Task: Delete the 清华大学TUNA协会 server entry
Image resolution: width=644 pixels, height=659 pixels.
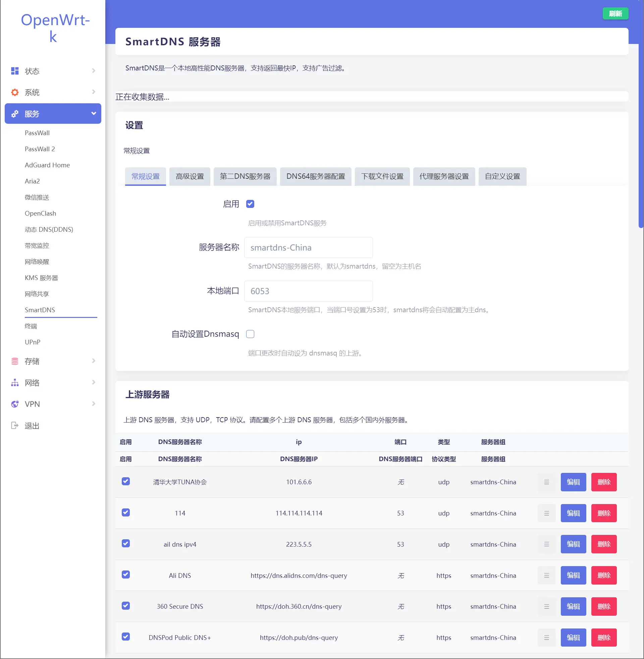Action: coord(604,482)
